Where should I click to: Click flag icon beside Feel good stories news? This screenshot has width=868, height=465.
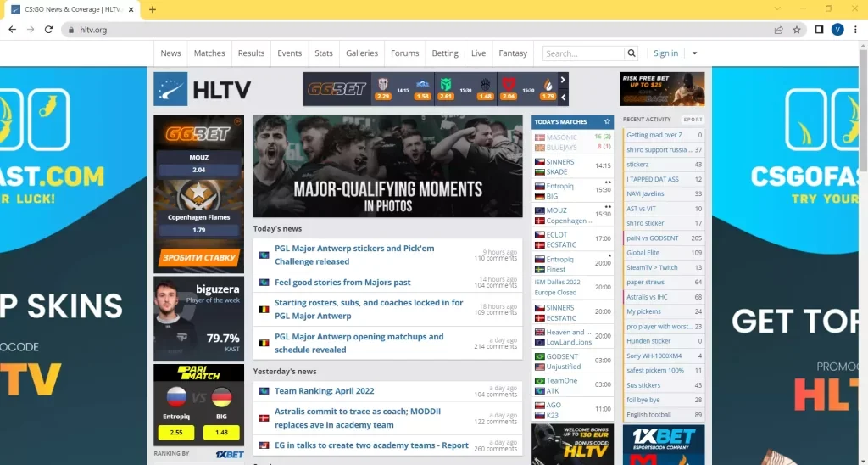pyautogui.click(x=264, y=283)
